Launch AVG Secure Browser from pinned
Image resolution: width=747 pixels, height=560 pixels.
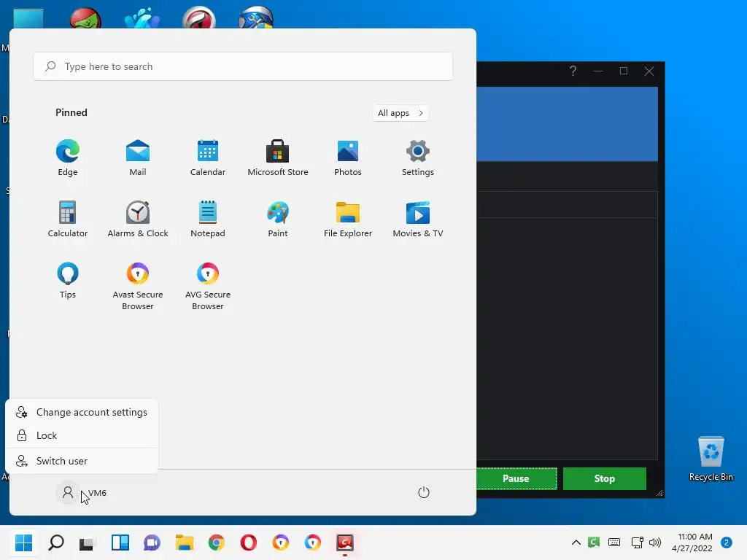208,286
